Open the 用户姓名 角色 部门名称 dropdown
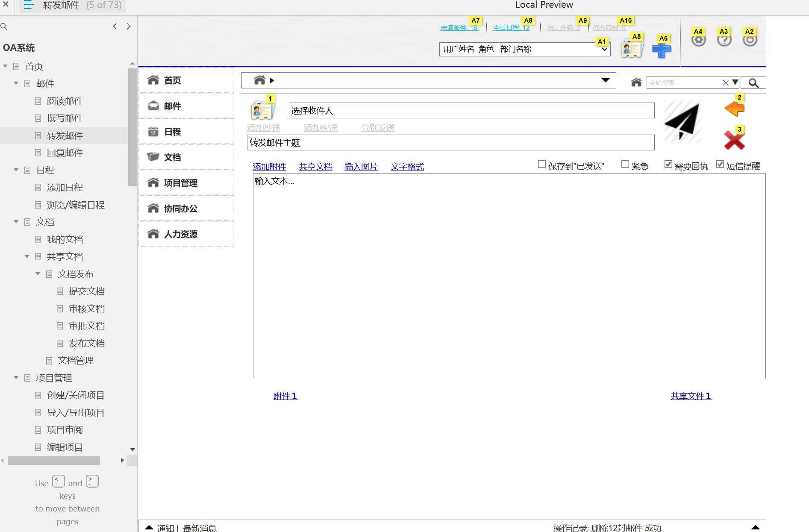Screen dimensions: 809x532 point(525,49)
